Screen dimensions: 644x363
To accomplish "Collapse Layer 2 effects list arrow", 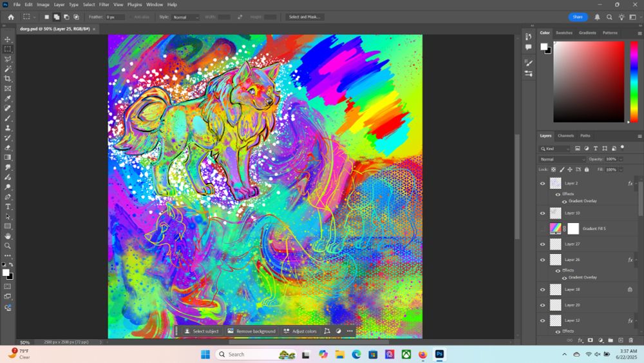I will click(x=636, y=184).
